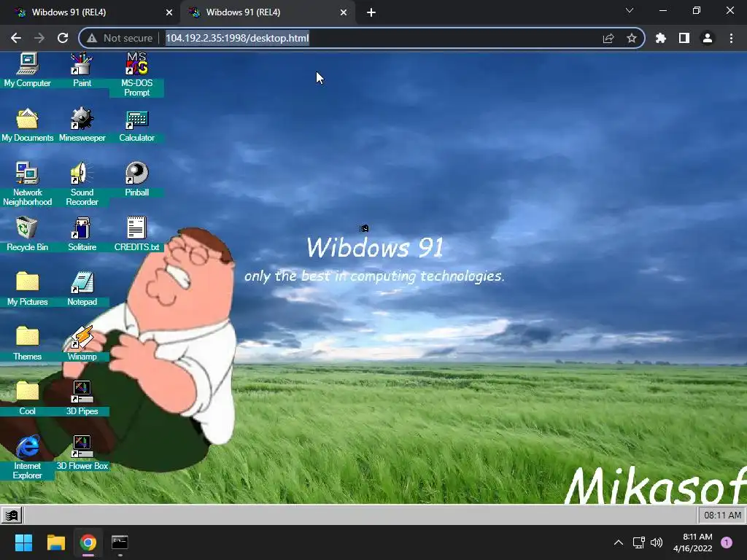The width and height of the screenshot is (747, 560).
Task: Open the Windows 11 Start menu
Action: 23,542
